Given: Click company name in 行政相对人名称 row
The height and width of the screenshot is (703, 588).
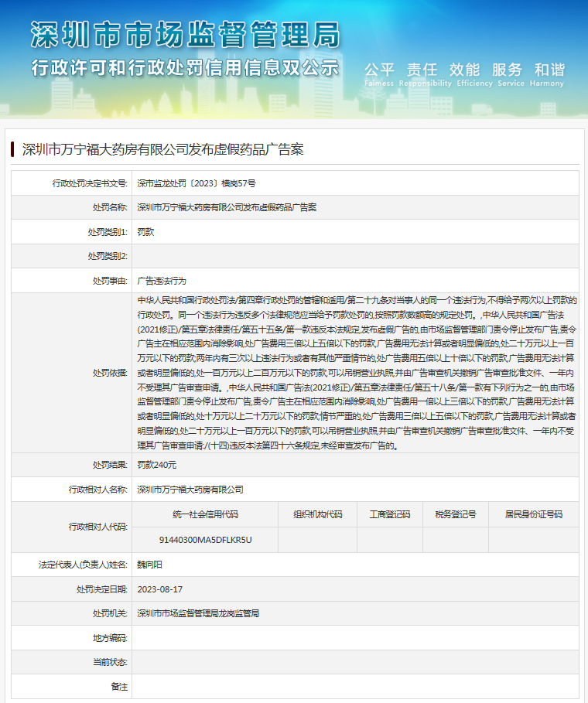Looking at the screenshot, I should pos(190,490).
